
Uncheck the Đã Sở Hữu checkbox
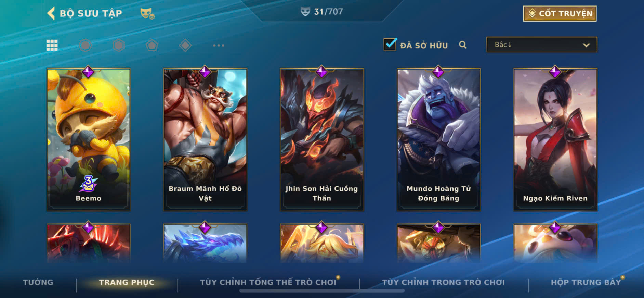click(390, 44)
